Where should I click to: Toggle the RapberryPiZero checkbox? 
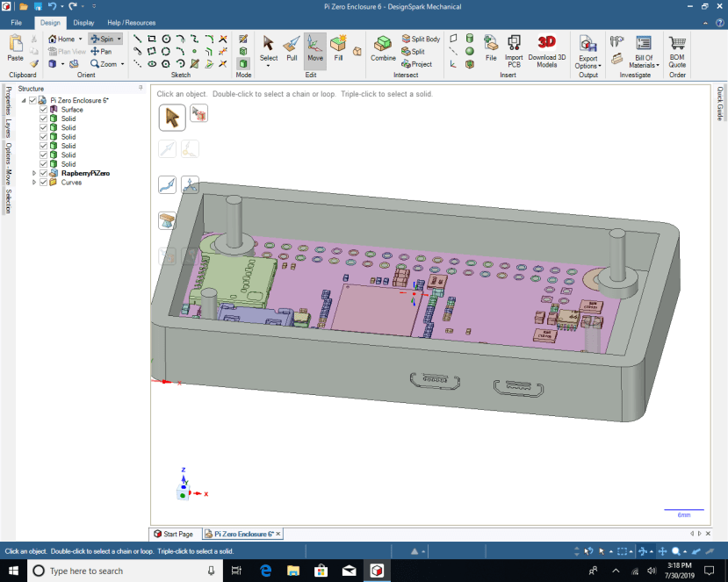coord(44,173)
